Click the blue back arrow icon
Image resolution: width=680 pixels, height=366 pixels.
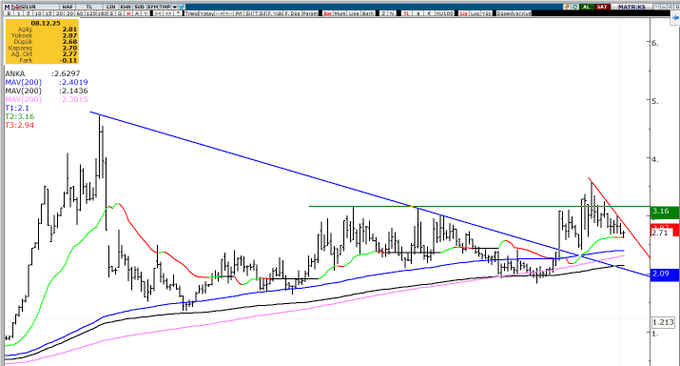[675, 18]
